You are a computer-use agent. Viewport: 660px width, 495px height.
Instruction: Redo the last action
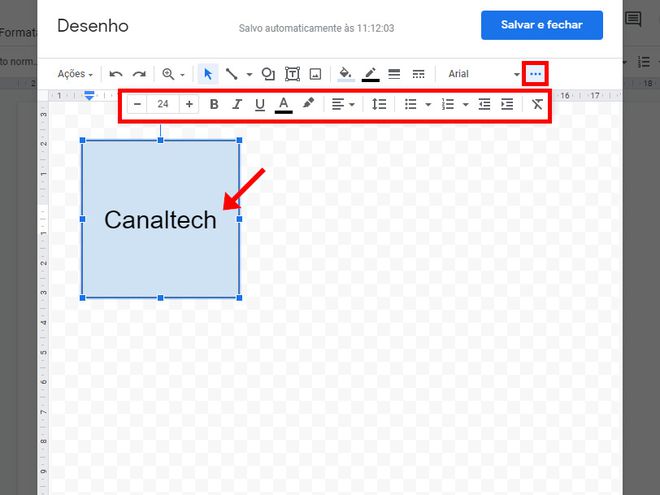[x=139, y=74]
